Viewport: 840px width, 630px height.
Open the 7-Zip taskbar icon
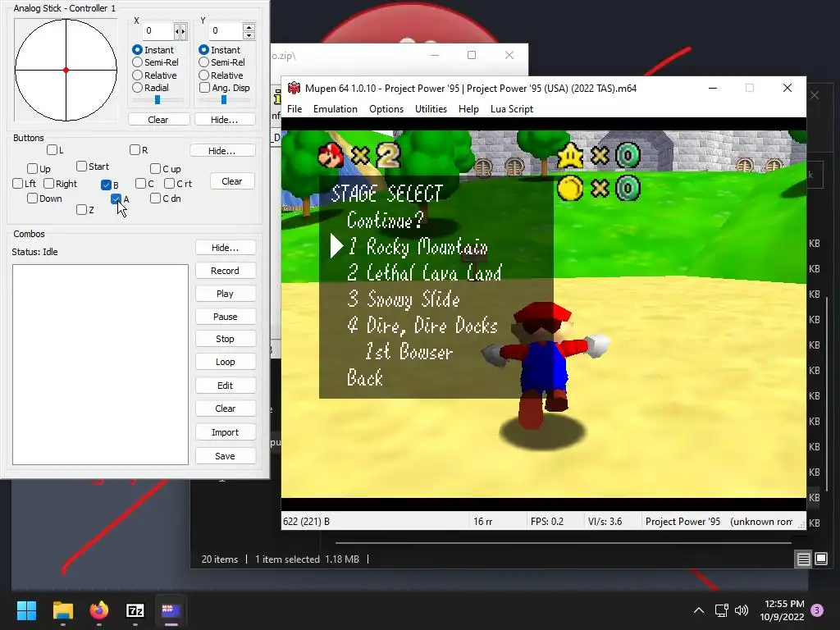click(135, 610)
